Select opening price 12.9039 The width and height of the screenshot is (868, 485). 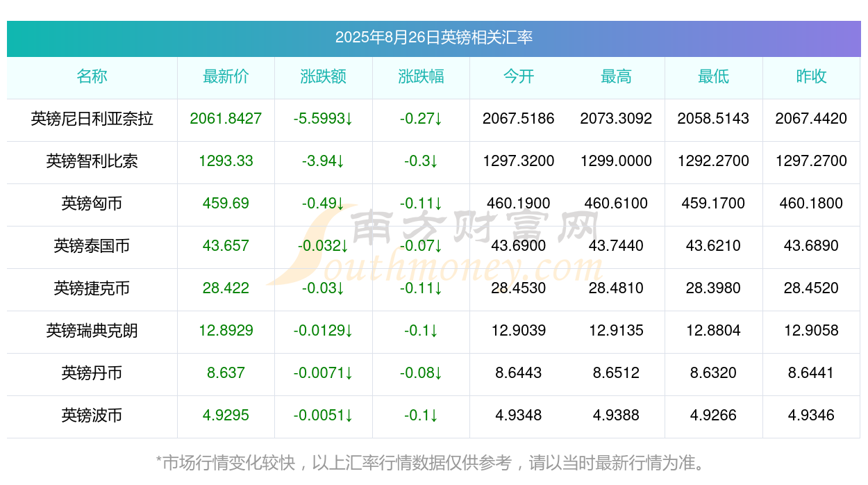click(519, 331)
